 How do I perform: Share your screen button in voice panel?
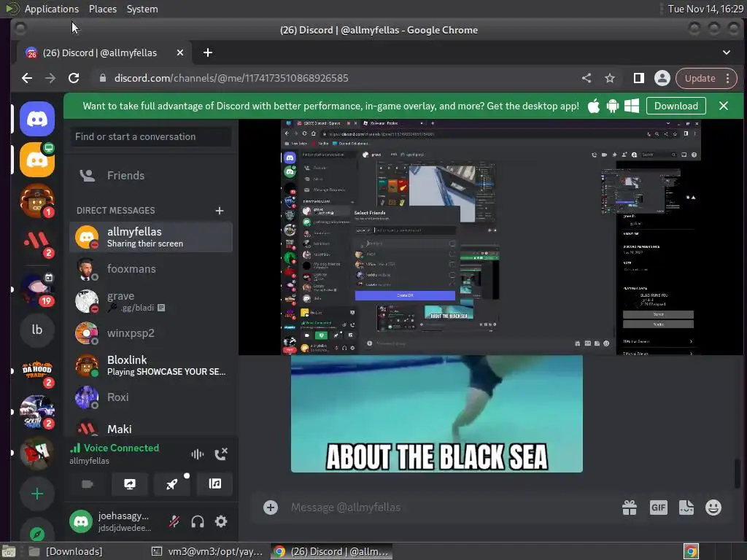tap(130, 484)
